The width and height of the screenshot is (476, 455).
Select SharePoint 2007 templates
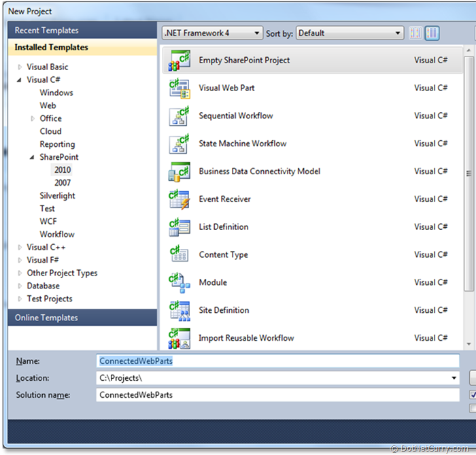pyautogui.click(x=63, y=183)
